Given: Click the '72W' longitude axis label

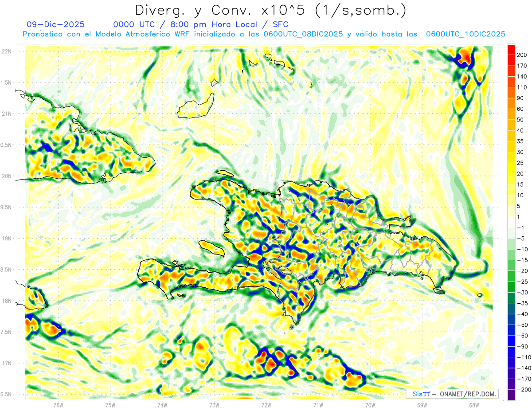Looking at the screenshot, I should tap(266, 405).
